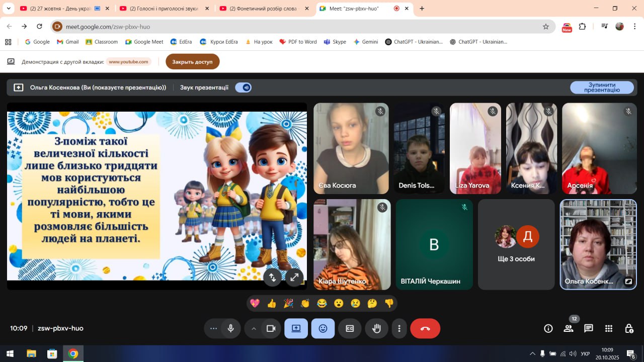Click the closed captions icon

point(350,328)
